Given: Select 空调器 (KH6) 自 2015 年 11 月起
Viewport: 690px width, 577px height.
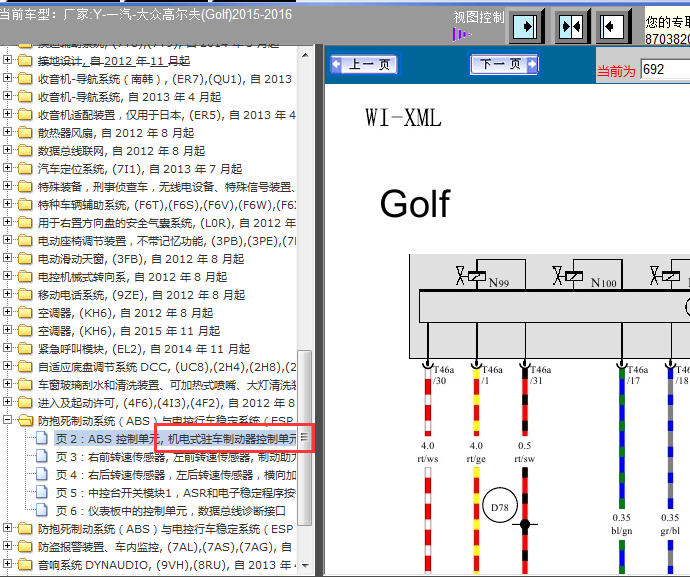Looking at the screenshot, I should [129, 331].
